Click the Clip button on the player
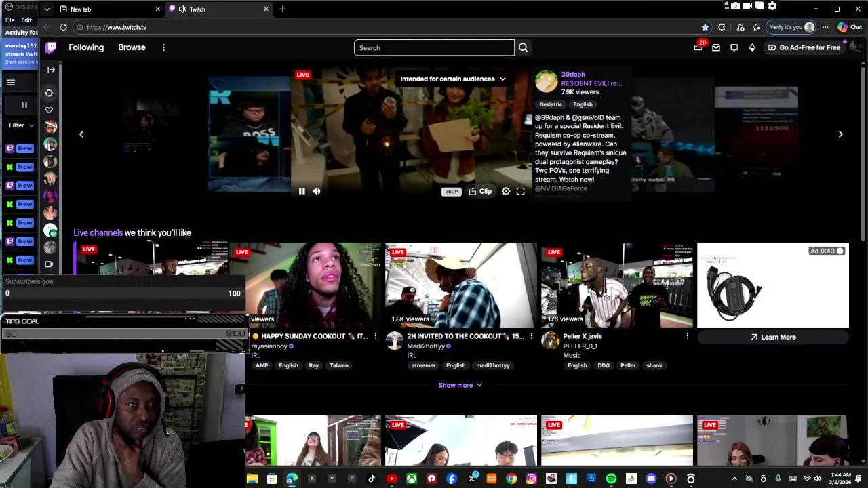This screenshot has width=868, height=488. (x=480, y=192)
